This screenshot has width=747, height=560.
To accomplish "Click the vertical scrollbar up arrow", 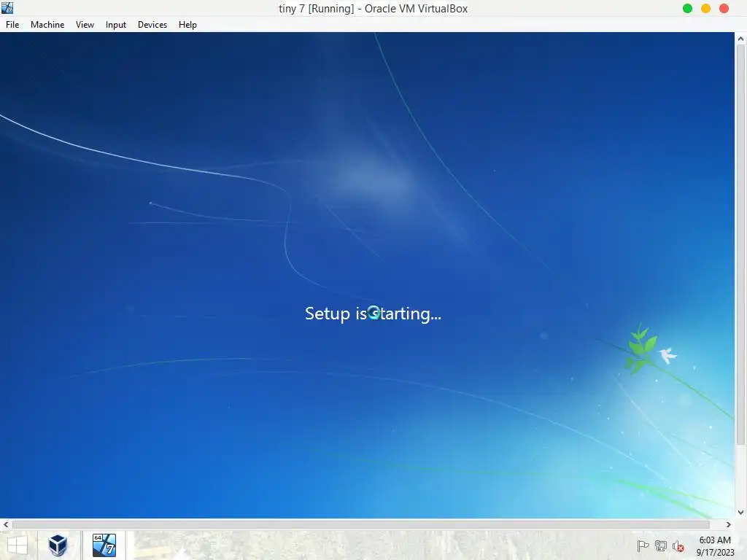I will tap(741, 39).
